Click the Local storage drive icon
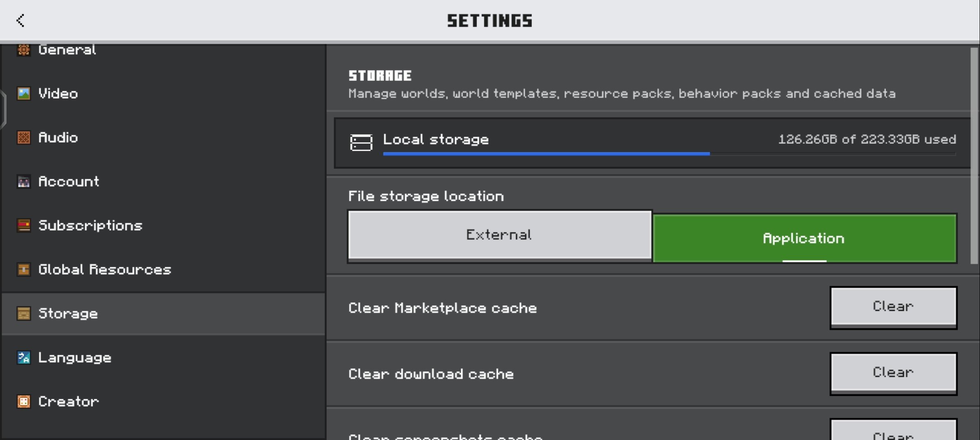 pos(361,143)
